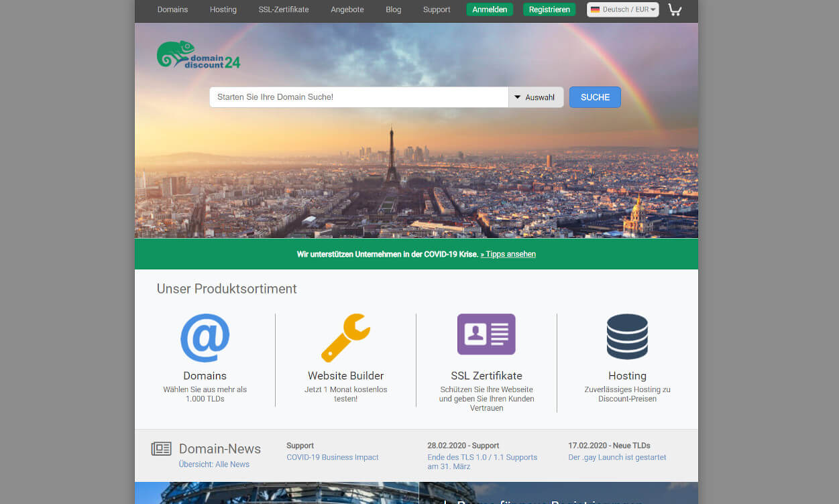Click the Registrieren button
This screenshot has width=839, height=504.
549,9
